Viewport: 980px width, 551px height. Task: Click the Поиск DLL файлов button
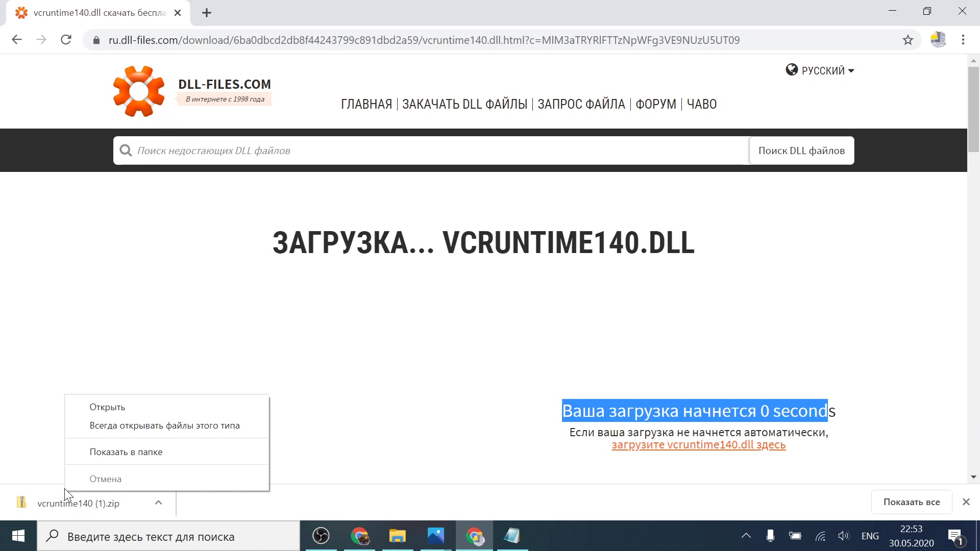point(801,151)
